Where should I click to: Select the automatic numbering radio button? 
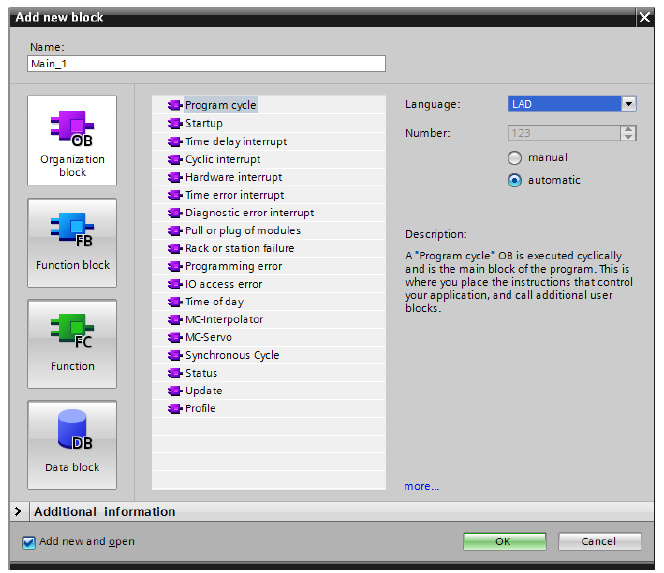pos(515,181)
